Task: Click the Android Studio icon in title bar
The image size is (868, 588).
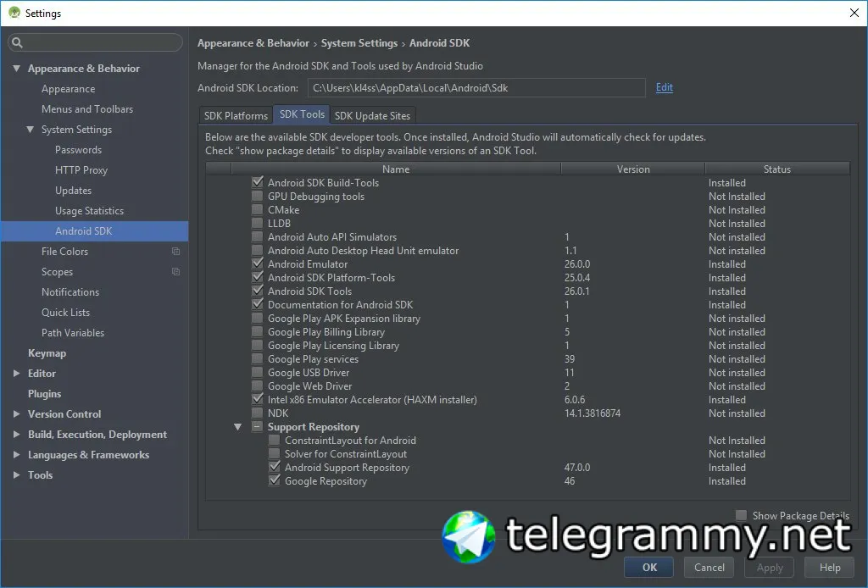Action: 14,13
